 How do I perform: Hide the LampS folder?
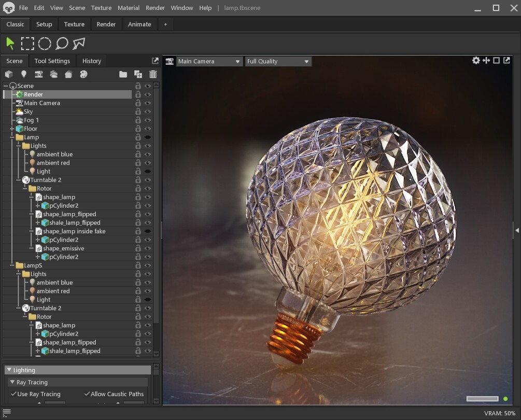148,265
